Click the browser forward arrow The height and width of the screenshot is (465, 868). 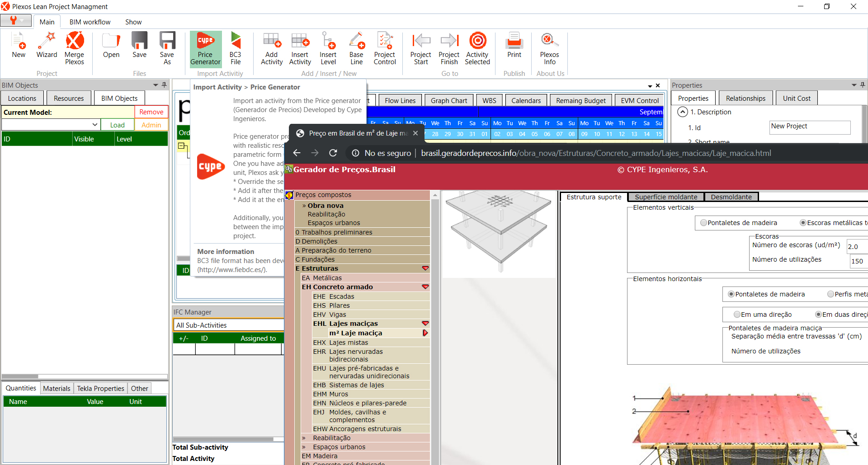315,153
